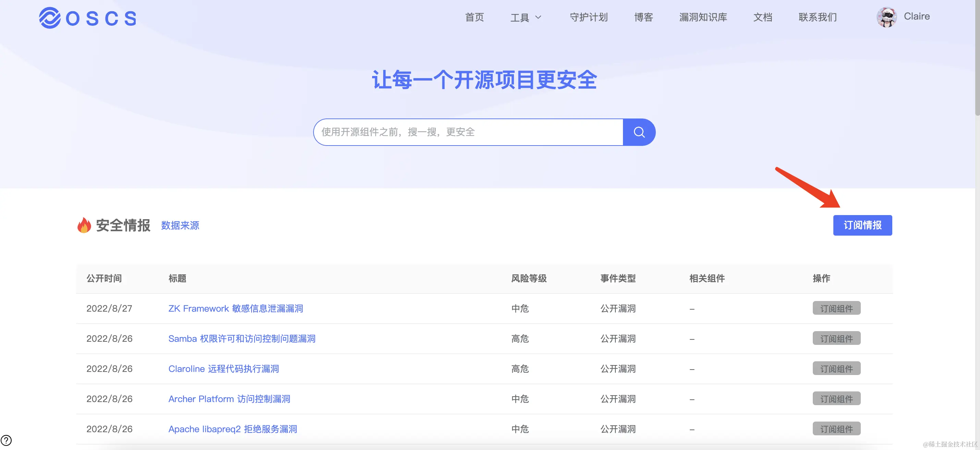980x450 pixels.
Task: Click the help question mark icon
Action: coord(6,440)
